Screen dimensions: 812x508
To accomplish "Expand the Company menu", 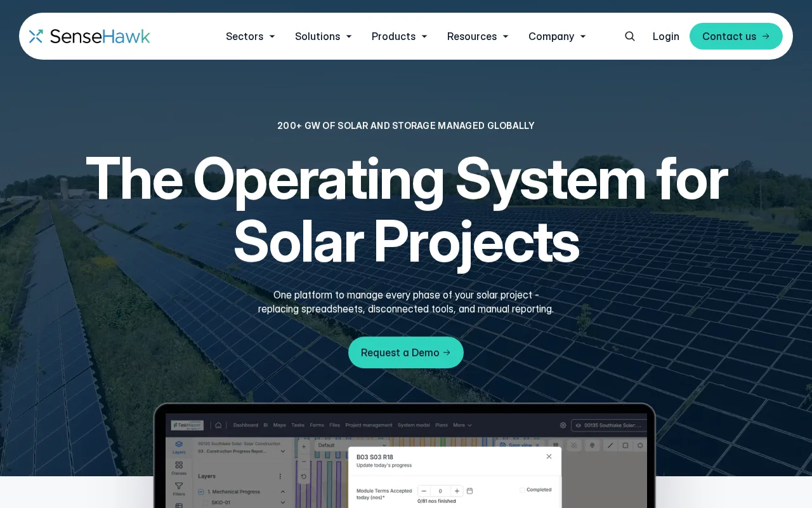I will [x=557, y=36].
